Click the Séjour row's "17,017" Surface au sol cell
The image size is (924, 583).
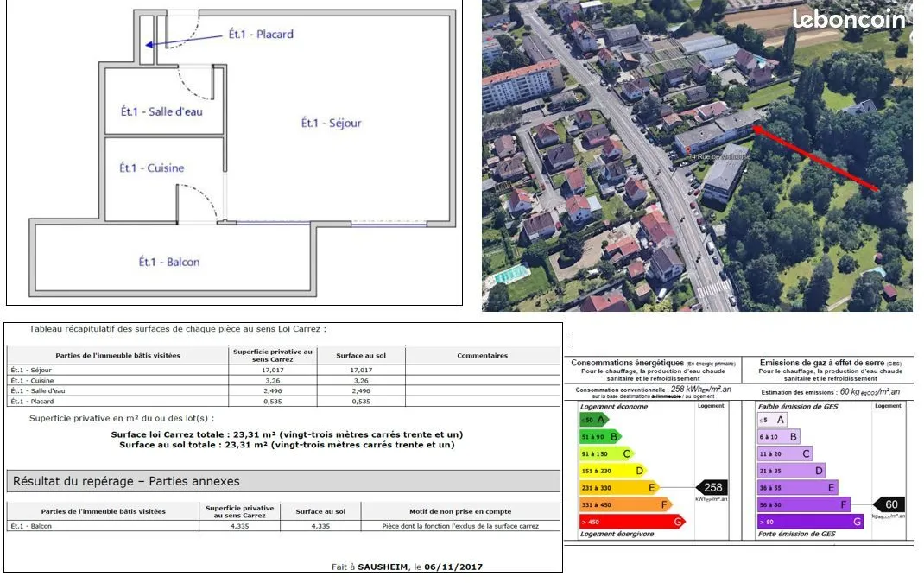[361, 371]
